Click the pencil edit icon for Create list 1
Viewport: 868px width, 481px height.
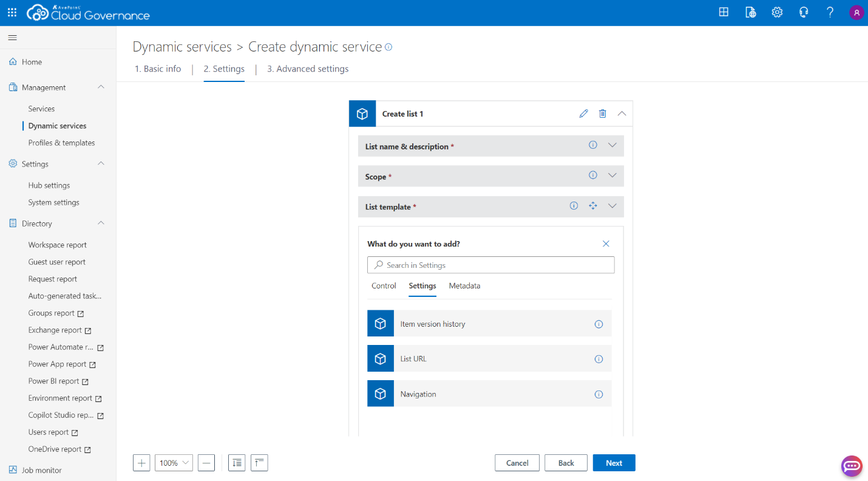tap(583, 114)
